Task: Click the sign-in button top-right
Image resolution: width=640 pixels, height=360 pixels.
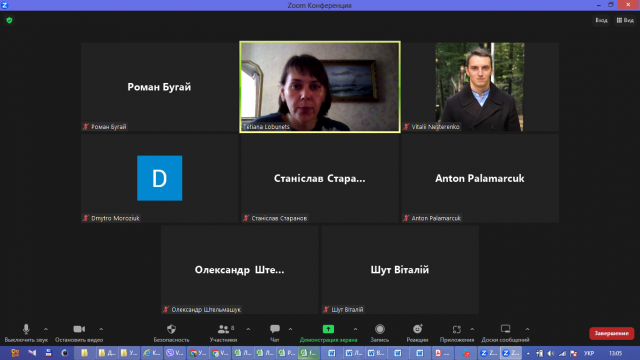Action: (x=601, y=20)
